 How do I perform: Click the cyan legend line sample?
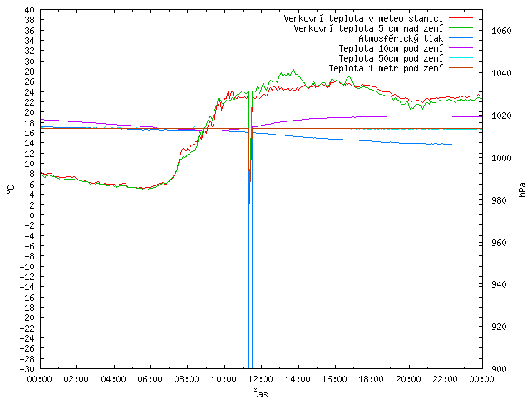tap(461, 58)
